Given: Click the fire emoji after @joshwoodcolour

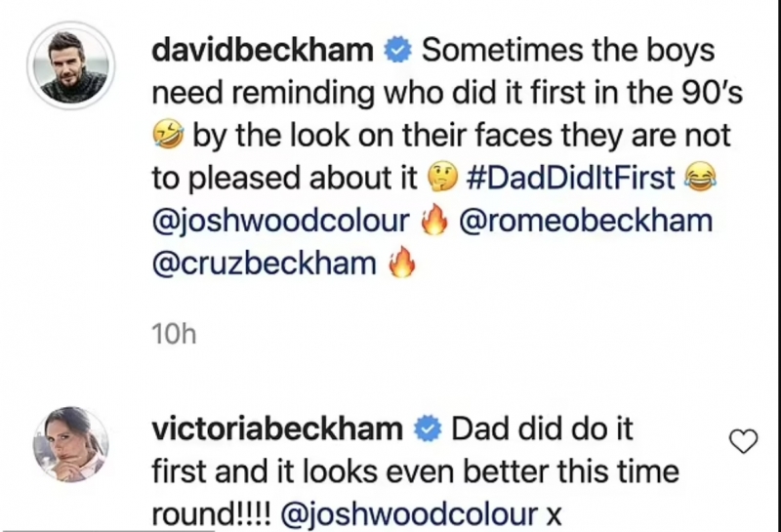Looking at the screenshot, I should coord(432,222).
